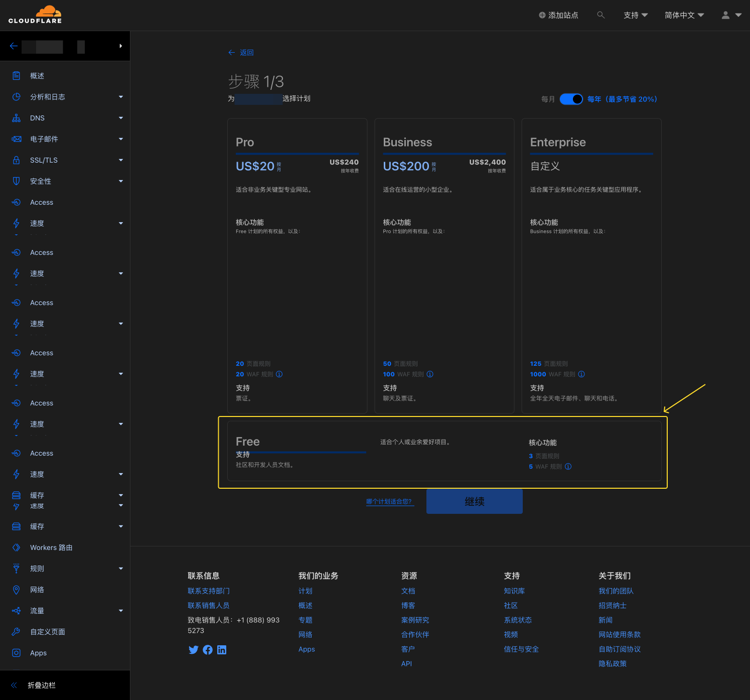The height and width of the screenshot is (700, 750).
Task: Click the 添加站点 plus icon
Action: coord(542,15)
